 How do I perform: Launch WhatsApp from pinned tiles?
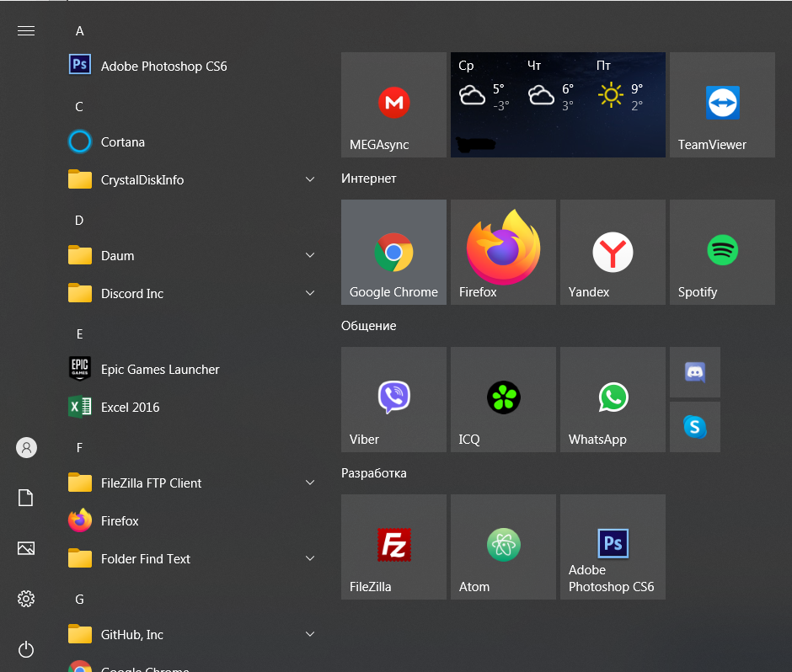(613, 399)
